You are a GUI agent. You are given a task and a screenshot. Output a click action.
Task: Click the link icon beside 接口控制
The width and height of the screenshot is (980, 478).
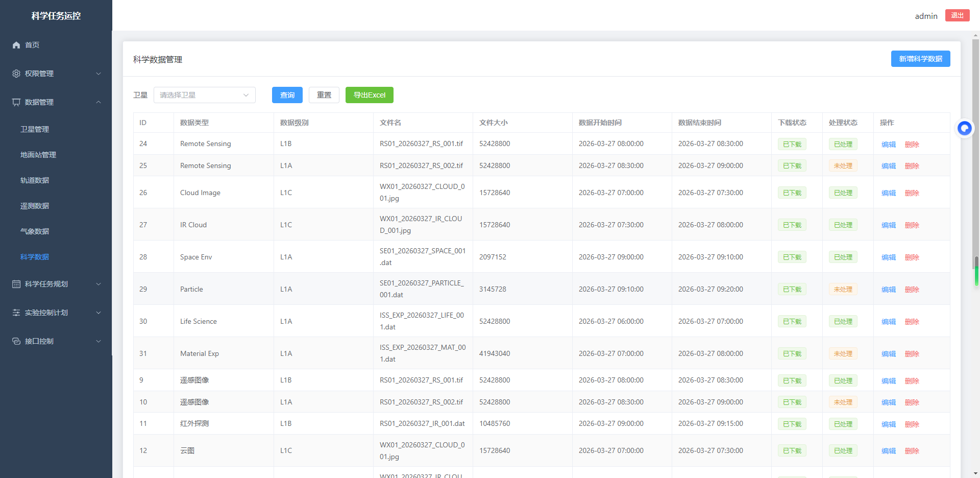[x=16, y=341]
